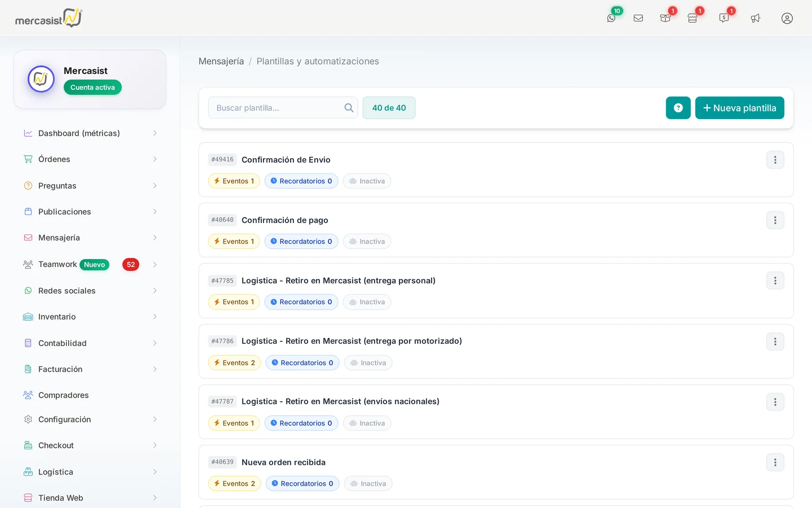Click Mensajería breadcrumb link
This screenshot has height=508, width=812.
[x=221, y=61]
